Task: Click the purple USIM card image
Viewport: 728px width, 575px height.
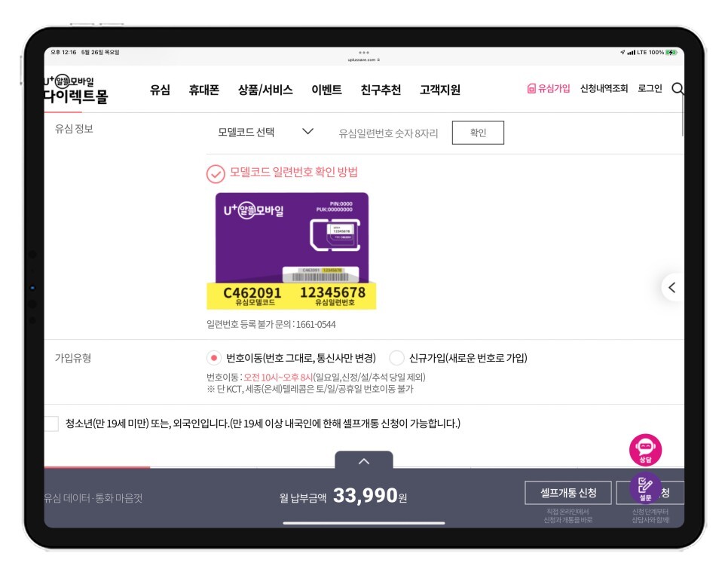Action: coord(292,238)
